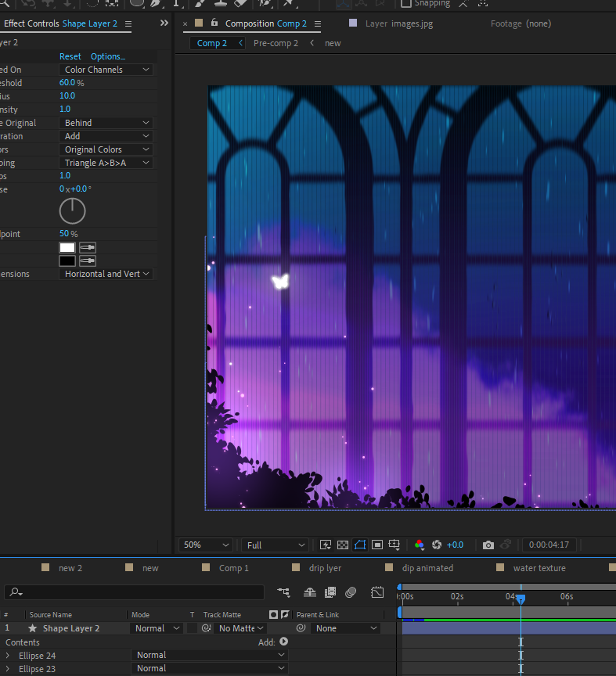616x676 pixels.
Task: Click the Add play-arrow button next to Add:
Action: coord(283,642)
